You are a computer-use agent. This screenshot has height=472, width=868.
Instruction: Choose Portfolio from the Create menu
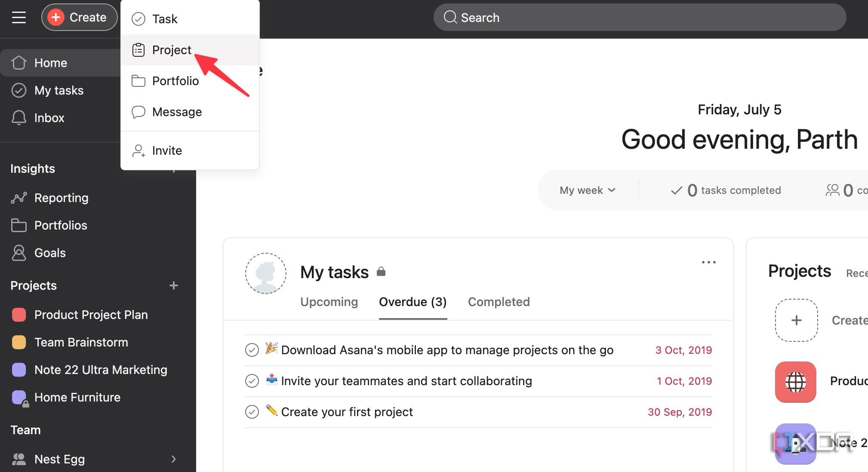(x=190, y=81)
